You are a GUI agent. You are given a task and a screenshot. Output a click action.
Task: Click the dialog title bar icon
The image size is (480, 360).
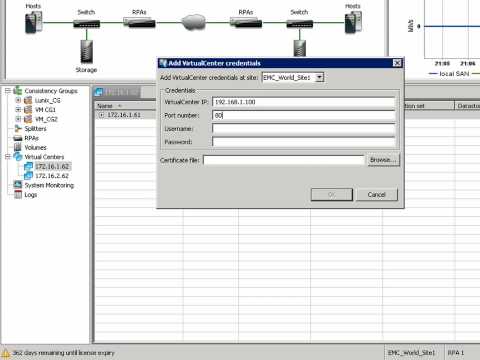[163, 63]
